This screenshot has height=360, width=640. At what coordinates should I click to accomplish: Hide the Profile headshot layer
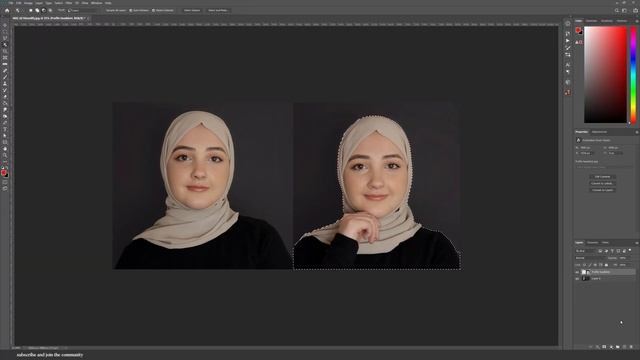click(577, 272)
